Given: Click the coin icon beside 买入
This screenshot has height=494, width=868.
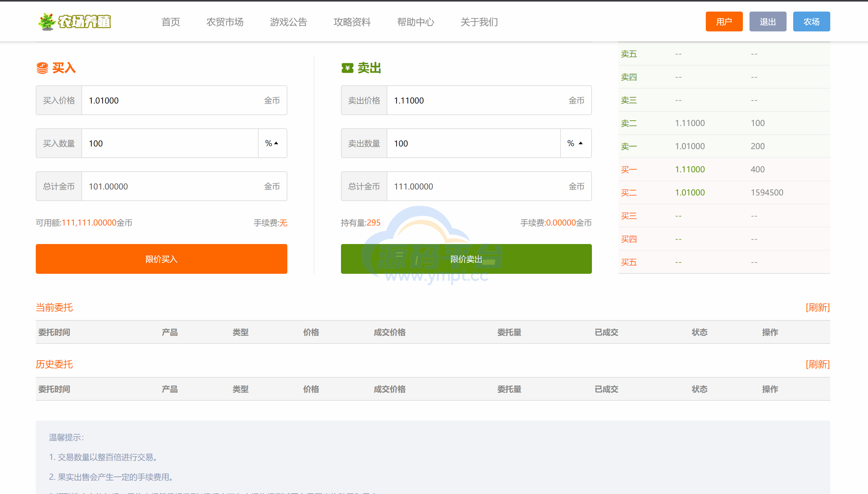Looking at the screenshot, I should pyautogui.click(x=42, y=68).
